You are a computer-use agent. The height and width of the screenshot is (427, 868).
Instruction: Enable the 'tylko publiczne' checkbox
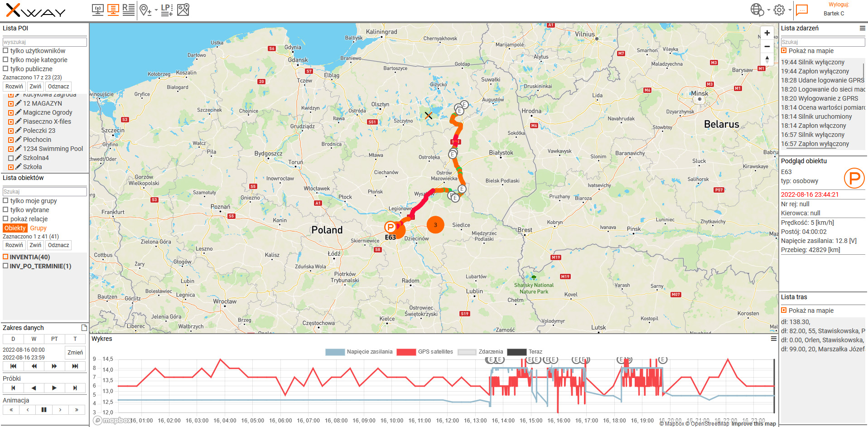click(x=6, y=69)
